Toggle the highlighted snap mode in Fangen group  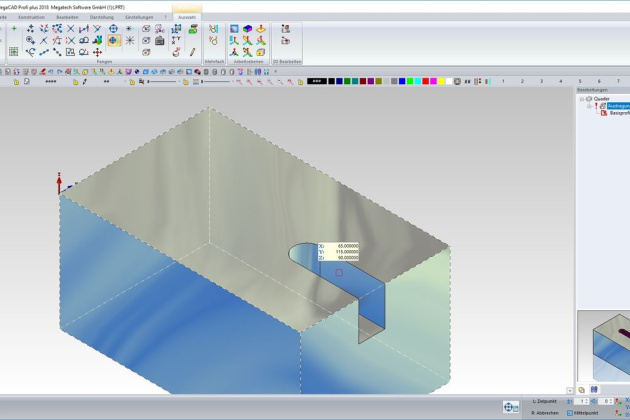pos(114,41)
